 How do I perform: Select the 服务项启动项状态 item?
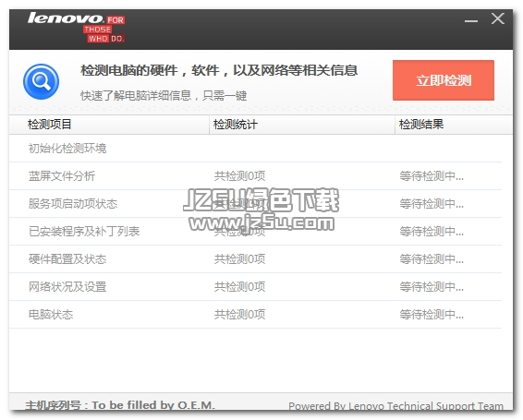click(x=73, y=204)
